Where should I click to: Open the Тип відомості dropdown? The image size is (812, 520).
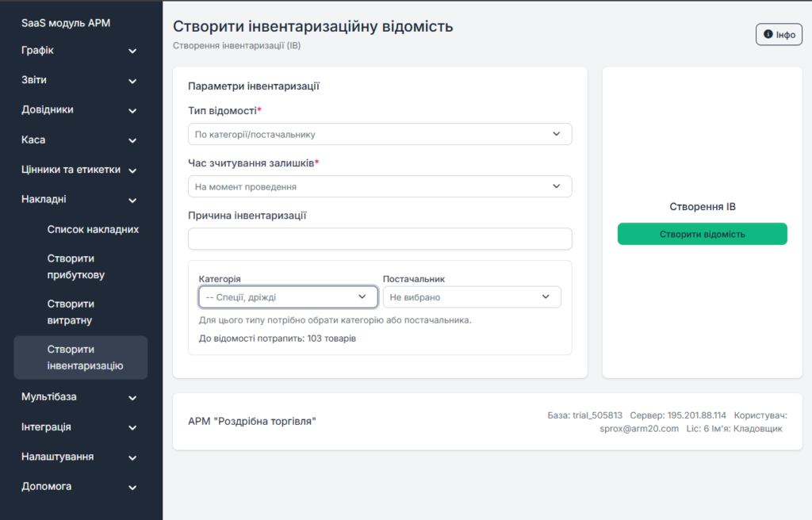(x=379, y=135)
